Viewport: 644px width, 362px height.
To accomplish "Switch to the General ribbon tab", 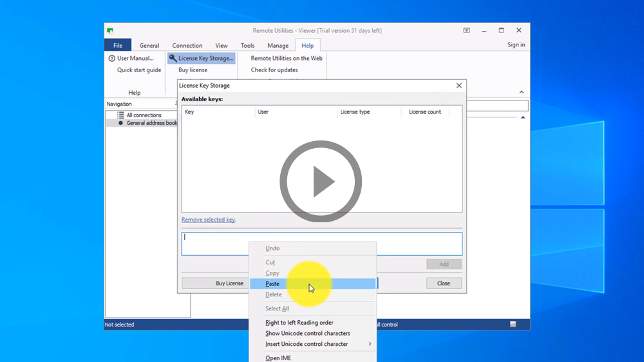I will tap(149, 45).
